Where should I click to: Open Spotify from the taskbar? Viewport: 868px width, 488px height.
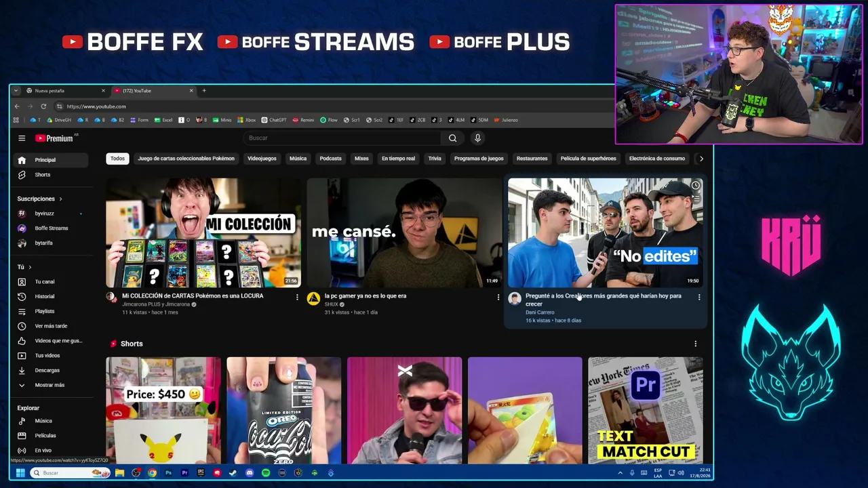pyautogui.click(x=266, y=472)
